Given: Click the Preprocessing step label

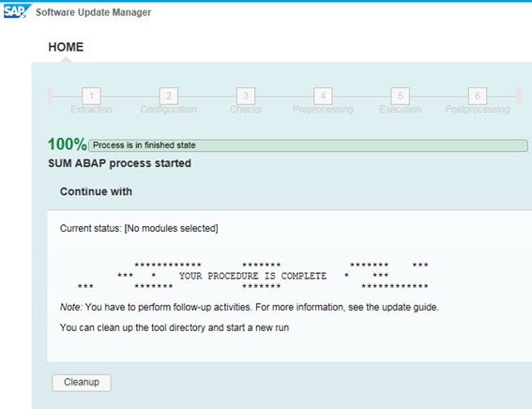Looking at the screenshot, I should pyautogui.click(x=323, y=109).
